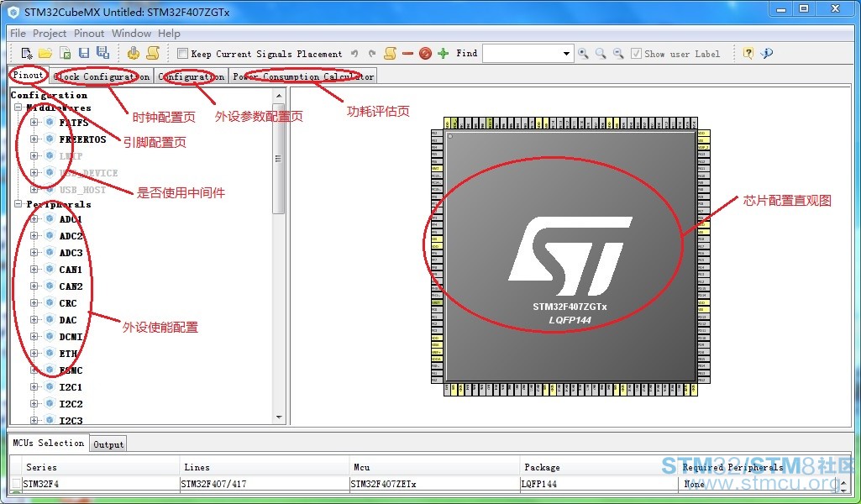Screen dimensions: 861x504
Task: Click the Generate Code gear icon
Action: click(x=134, y=53)
